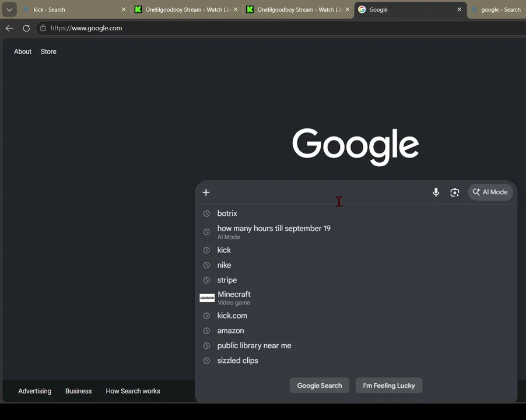Open the tab list dropdown arrow
526x420 pixels.
[9, 10]
